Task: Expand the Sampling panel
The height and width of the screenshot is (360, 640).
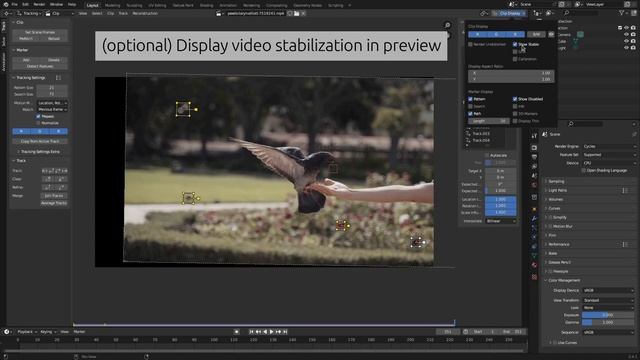Action: pyautogui.click(x=555, y=181)
